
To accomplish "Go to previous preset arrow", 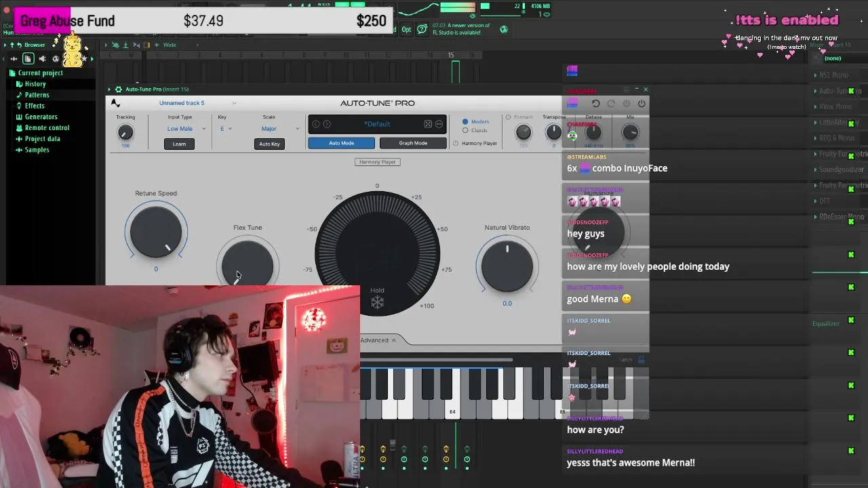I will coord(316,124).
